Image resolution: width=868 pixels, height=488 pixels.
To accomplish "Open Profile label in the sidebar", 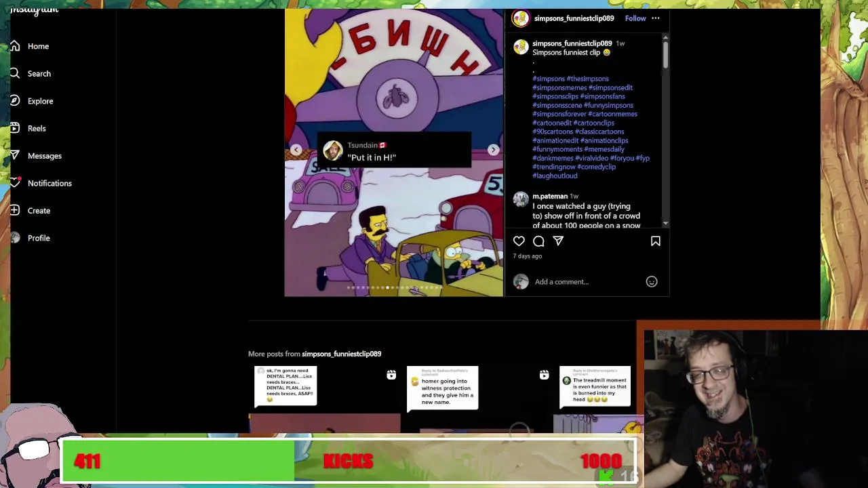I will [39, 238].
